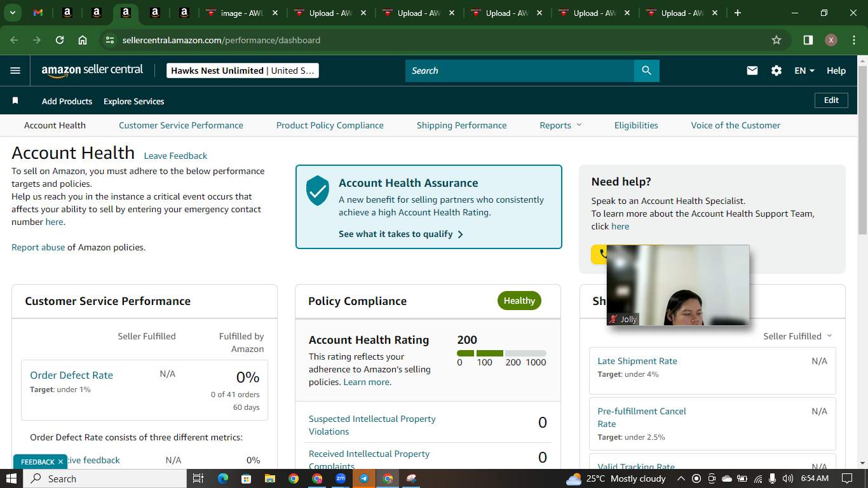The width and height of the screenshot is (868, 488).
Task: Open Task View on the taskbar
Action: (x=198, y=478)
